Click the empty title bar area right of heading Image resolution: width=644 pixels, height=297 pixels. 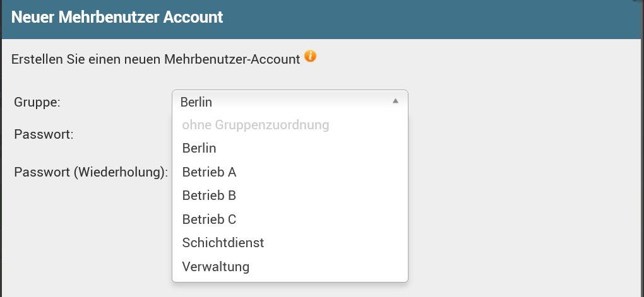click(429, 17)
